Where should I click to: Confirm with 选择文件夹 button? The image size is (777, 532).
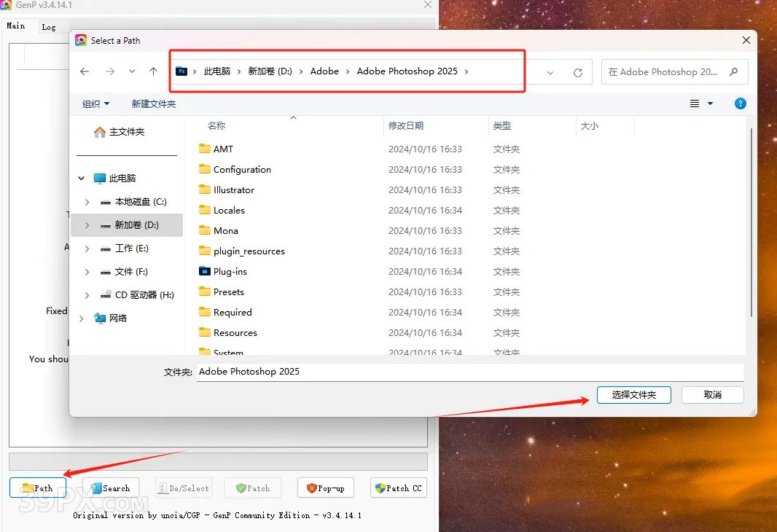pos(634,395)
